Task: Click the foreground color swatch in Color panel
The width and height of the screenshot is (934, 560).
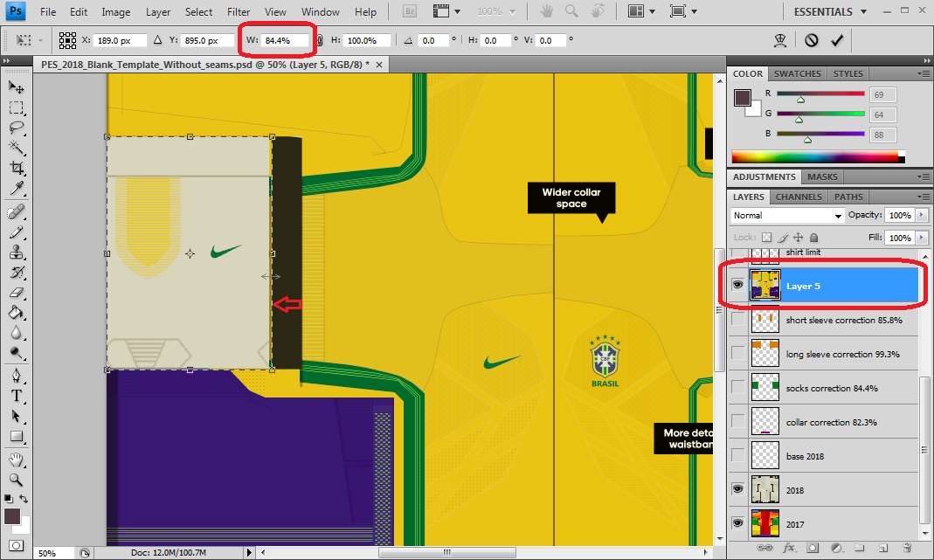Action: tap(742, 98)
